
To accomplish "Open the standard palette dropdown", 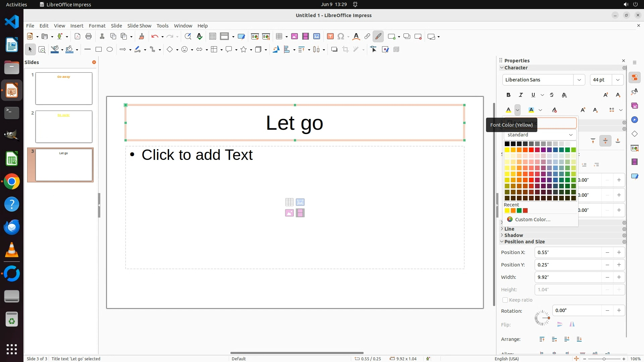I will pyautogui.click(x=540, y=135).
